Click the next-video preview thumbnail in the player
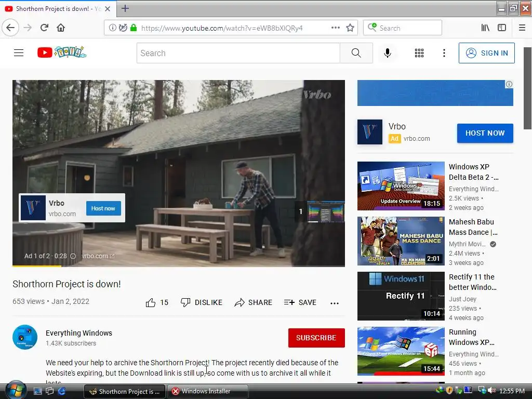Image resolution: width=532 pixels, height=399 pixels. [x=326, y=212]
